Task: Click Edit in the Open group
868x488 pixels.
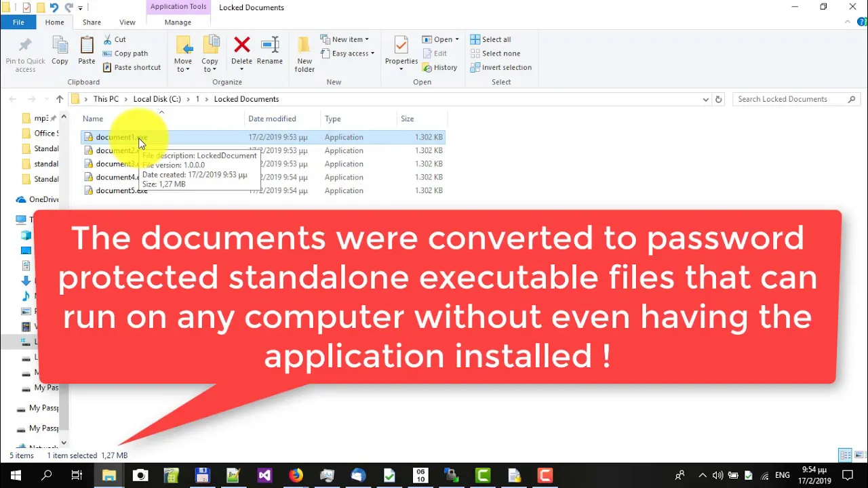Action: tap(435, 54)
